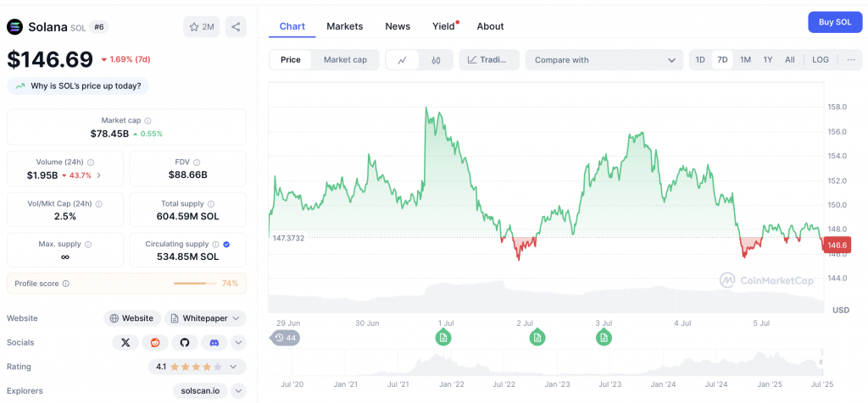
Task: Toggle LOG scale on chart
Action: [821, 60]
